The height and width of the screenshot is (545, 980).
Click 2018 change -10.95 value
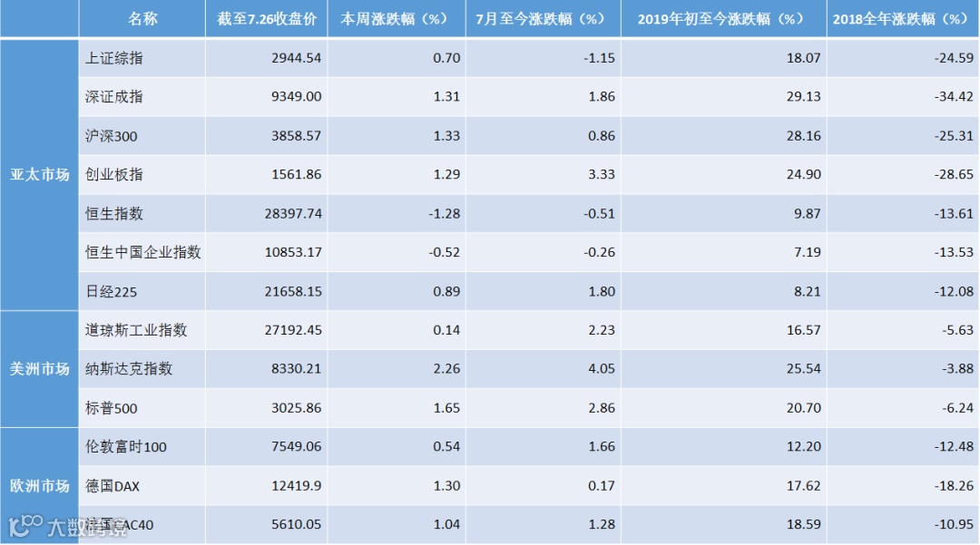point(955,525)
